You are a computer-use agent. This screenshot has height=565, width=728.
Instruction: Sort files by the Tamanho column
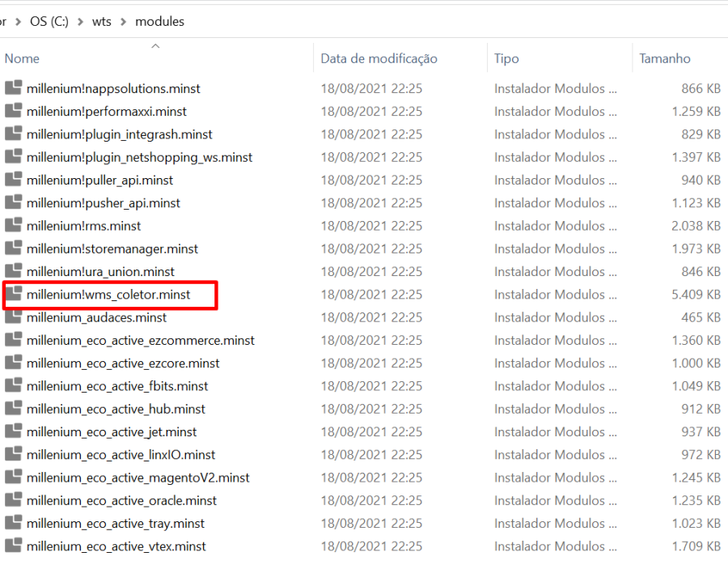pyautogui.click(x=665, y=58)
